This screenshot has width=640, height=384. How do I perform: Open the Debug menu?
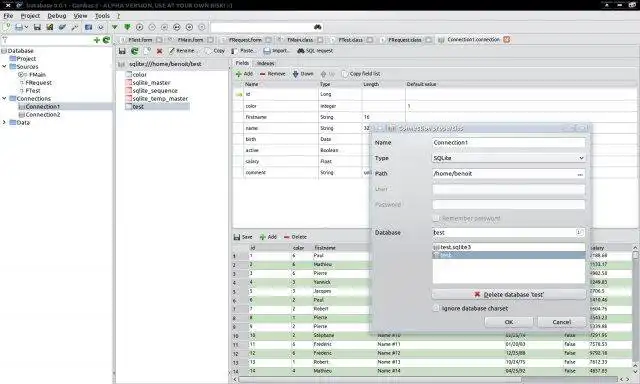click(x=57, y=16)
